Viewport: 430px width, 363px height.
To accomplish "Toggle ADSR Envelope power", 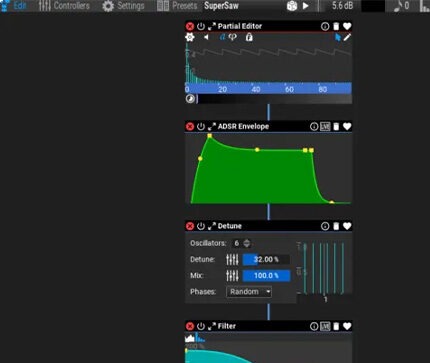I will [x=201, y=127].
